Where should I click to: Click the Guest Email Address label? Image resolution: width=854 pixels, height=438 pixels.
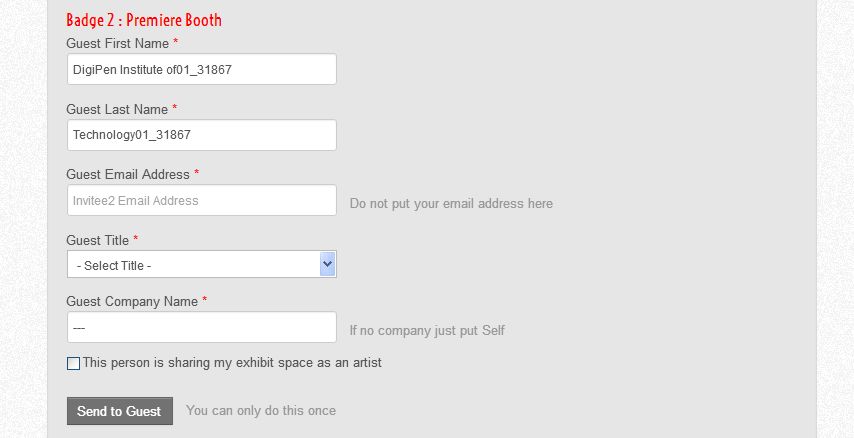[127, 174]
